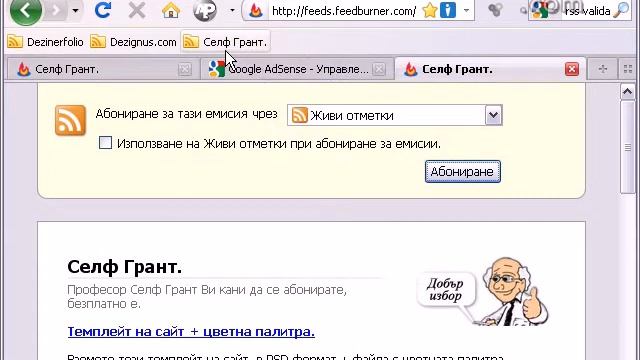The image size is (640, 360).
Task: Reload the page with the blue Refresh icon
Action: pyautogui.click(x=102, y=11)
